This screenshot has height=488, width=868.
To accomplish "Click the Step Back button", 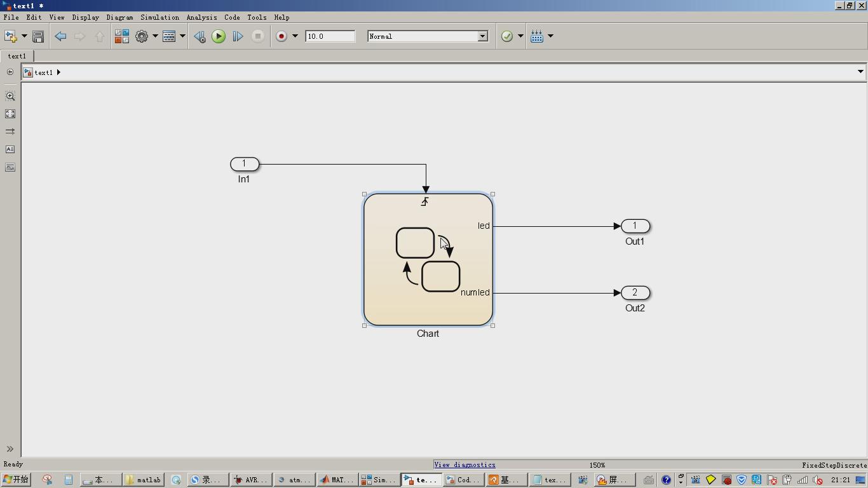I will click(200, 36).
